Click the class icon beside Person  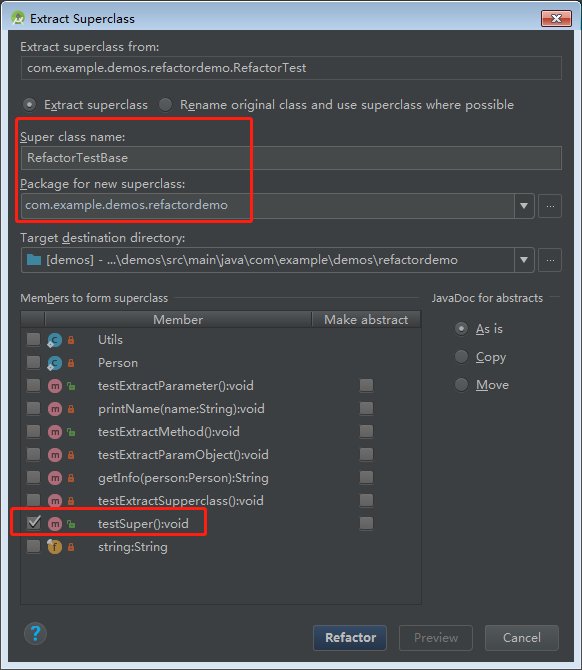55,363
